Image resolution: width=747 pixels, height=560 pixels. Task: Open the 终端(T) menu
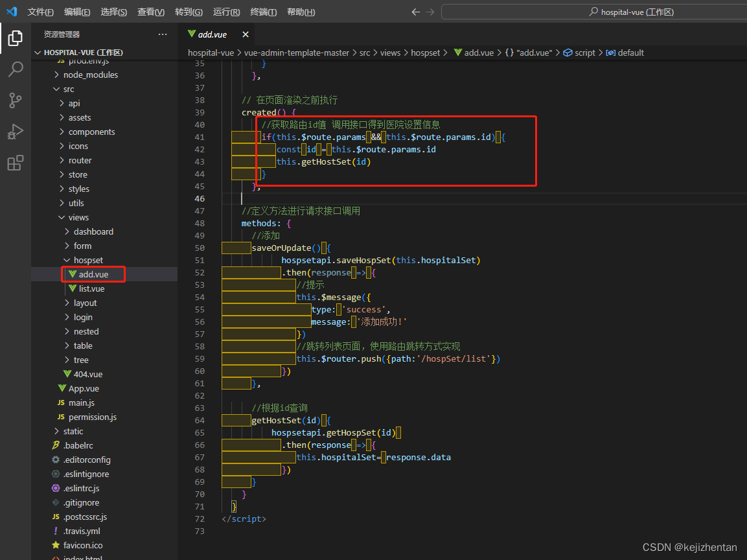(264, 12)
